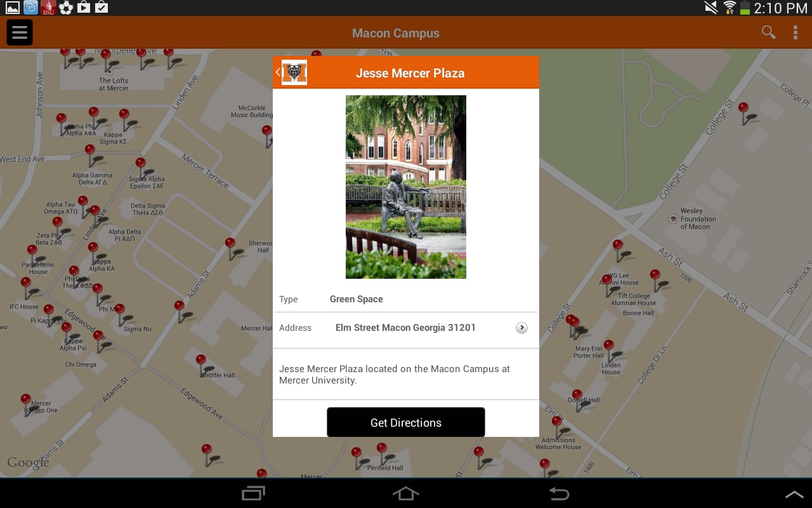Tap the Elm Street Macon Georgia 31201 address
812x508 pixels.
point(405,328)
